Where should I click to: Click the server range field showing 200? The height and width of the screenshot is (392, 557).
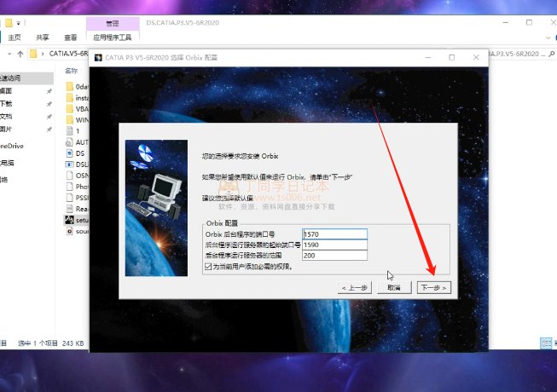[334, 256]
